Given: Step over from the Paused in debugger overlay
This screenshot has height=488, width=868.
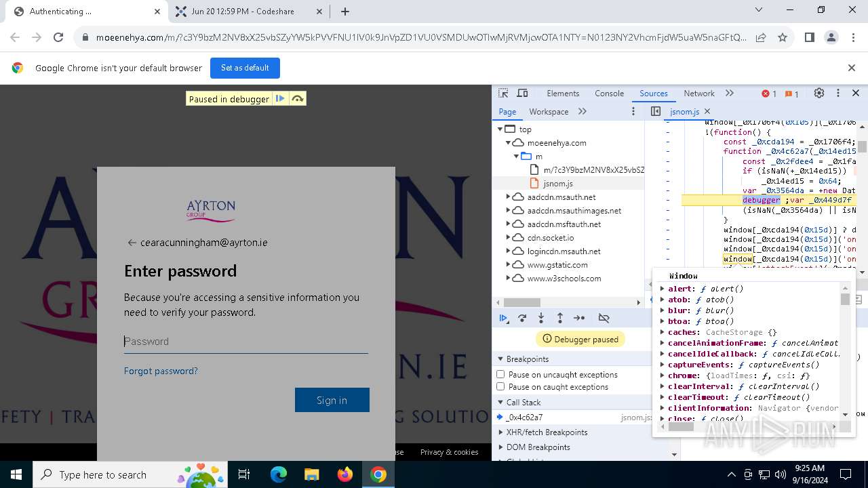Looking at the screenshot, I should pyautogui.click(x=297, y=99).
